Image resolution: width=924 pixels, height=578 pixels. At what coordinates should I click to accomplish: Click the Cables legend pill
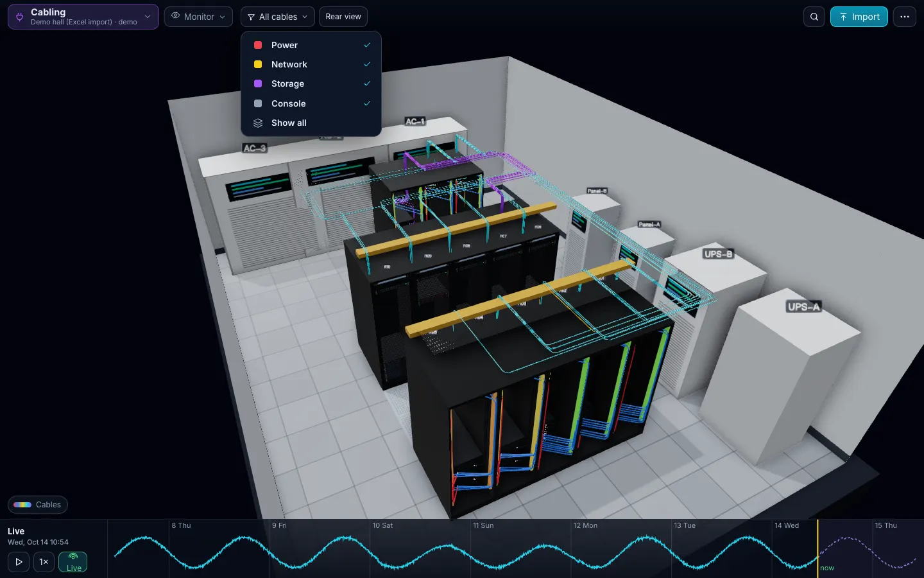coord(38,505)
